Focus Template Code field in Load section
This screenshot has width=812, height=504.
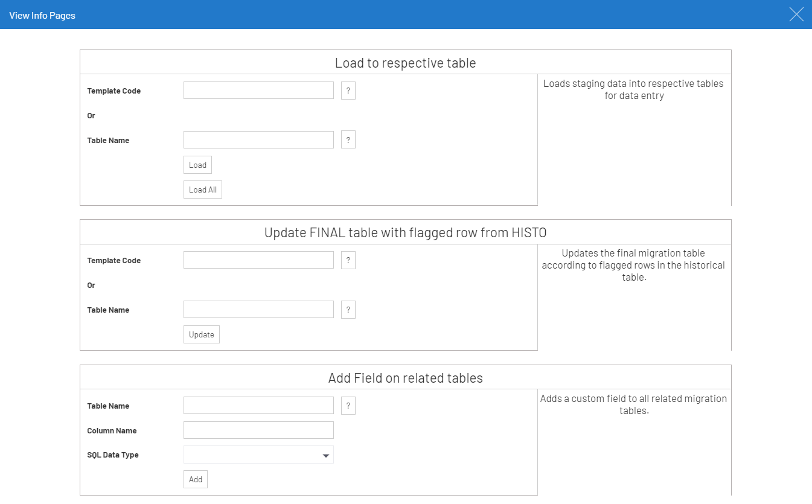258,91
